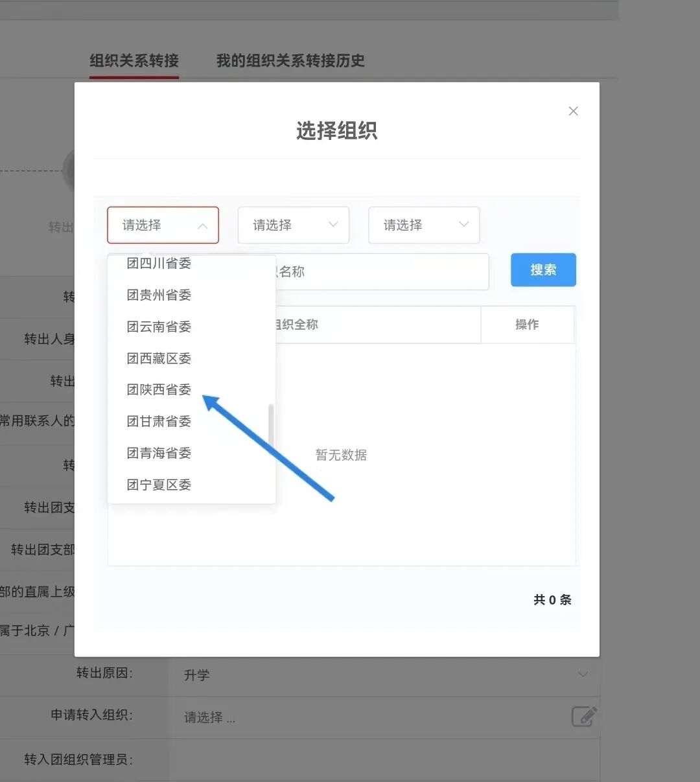The height and width of the screenshot is (782, 700).
Task: Select 团云南省委 in the list
Action: [159, 327]
